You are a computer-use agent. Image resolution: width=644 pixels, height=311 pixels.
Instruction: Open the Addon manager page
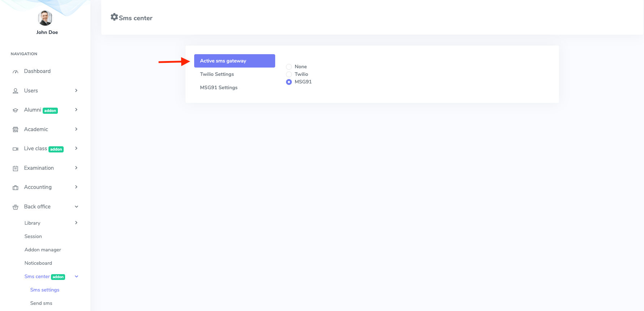point(42,250)
